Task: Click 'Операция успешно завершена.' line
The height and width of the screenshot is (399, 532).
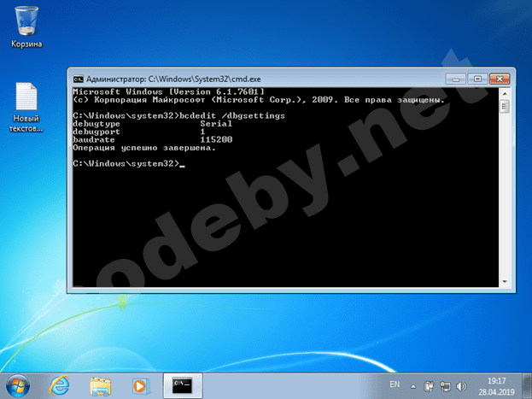Action: point(144,148)
